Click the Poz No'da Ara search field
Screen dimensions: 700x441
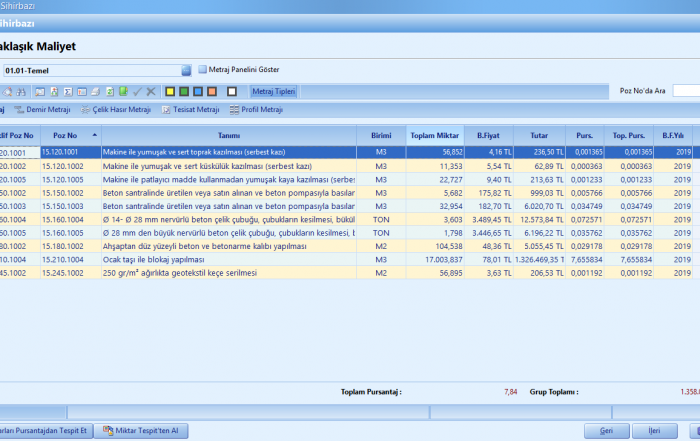[x=686, y=91]
